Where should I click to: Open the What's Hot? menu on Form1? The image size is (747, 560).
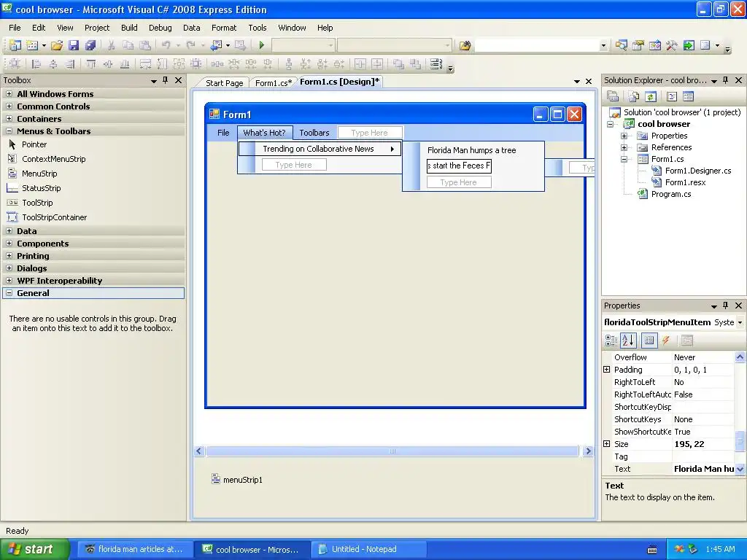pyautogui.click(x=264, y=133)
